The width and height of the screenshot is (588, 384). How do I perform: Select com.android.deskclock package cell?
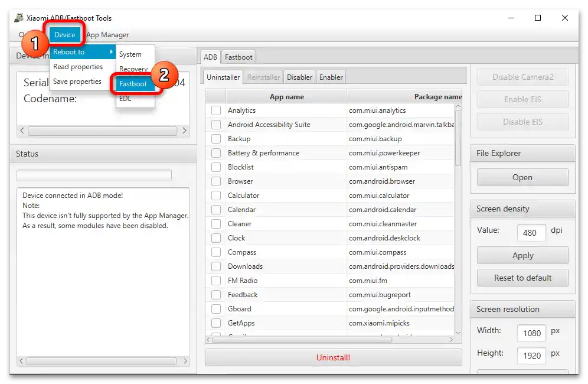400,238
